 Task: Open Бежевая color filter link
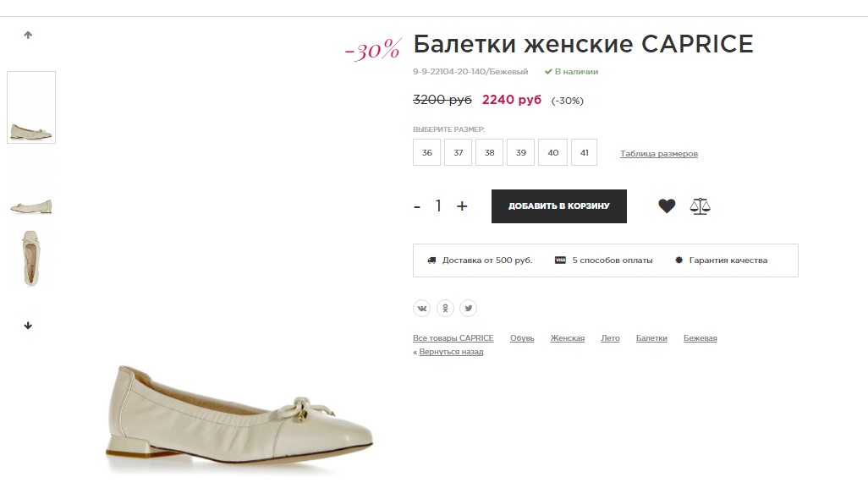coord(700,338)
